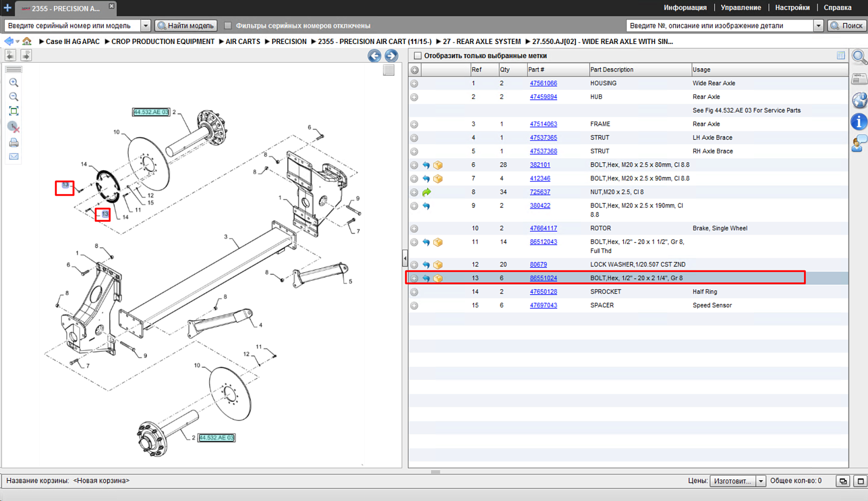Screen dimensions: 868x501
Task: Open the chat feedback icon in right sidebar
Action: click(x=859, y=143)
